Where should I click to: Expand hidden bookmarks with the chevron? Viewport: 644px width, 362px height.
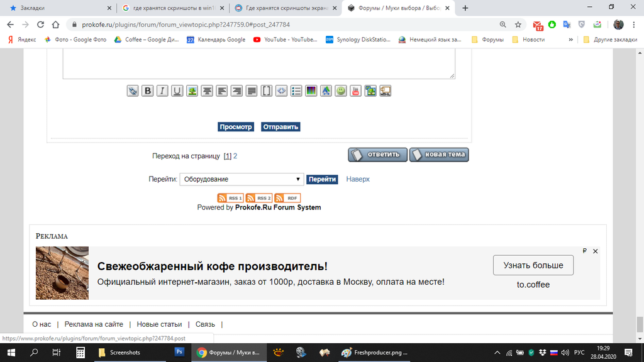coord(570,40)
